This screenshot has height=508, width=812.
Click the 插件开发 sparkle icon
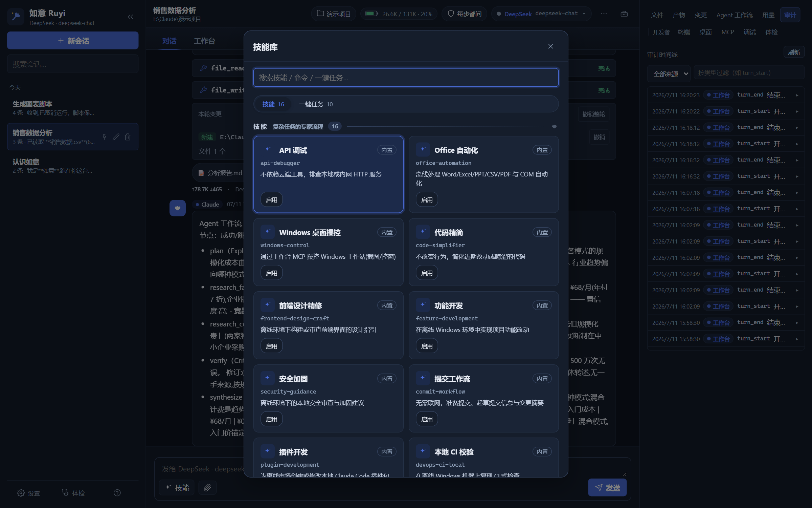(268, 451)
